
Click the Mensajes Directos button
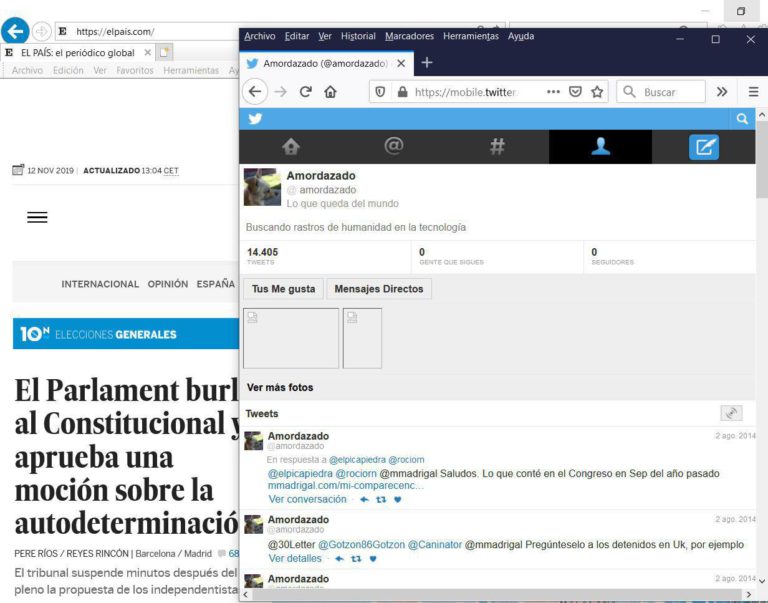click(379, 289)
